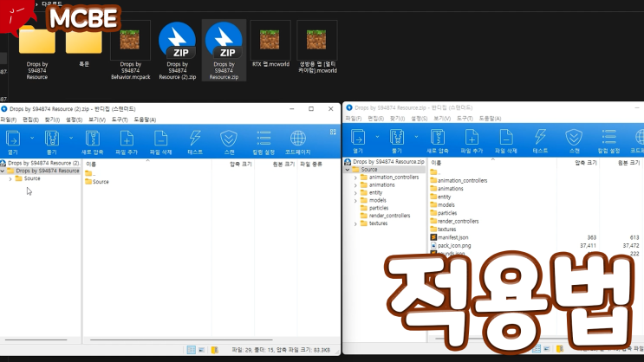Click 새로 압축 icon in the Resource (2).zip window
The image size is (644, 362).
point(92,139)
